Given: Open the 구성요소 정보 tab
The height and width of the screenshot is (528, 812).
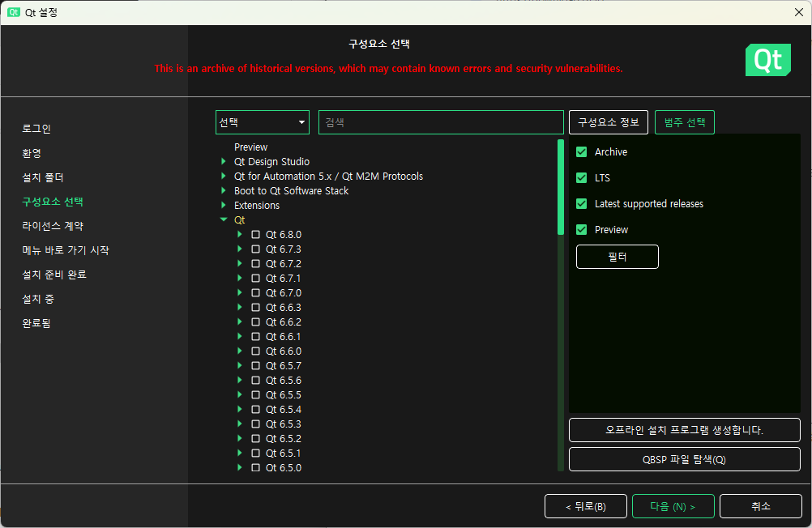Looking at the screenshot, I should coord(609,122).
